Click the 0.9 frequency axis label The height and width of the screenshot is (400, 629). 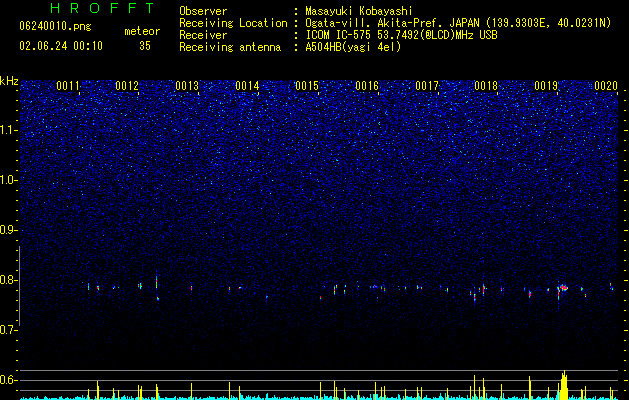pos(9,230)
